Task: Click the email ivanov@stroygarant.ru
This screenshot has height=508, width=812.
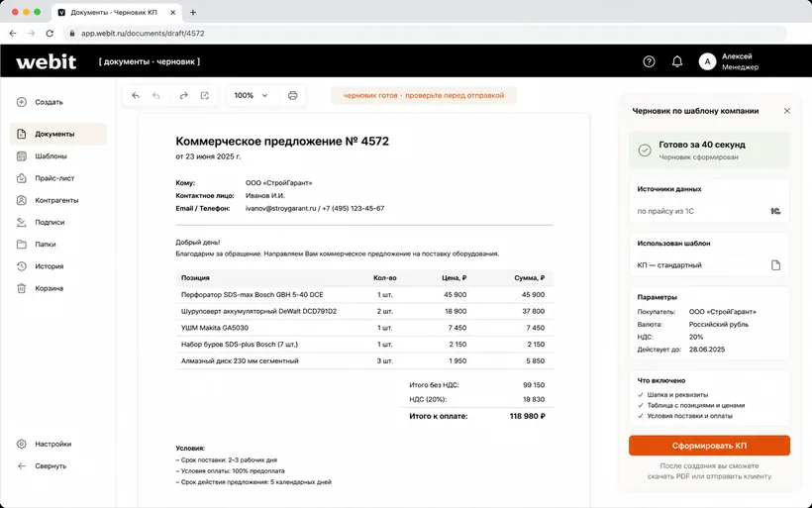Action: [280, 208]
